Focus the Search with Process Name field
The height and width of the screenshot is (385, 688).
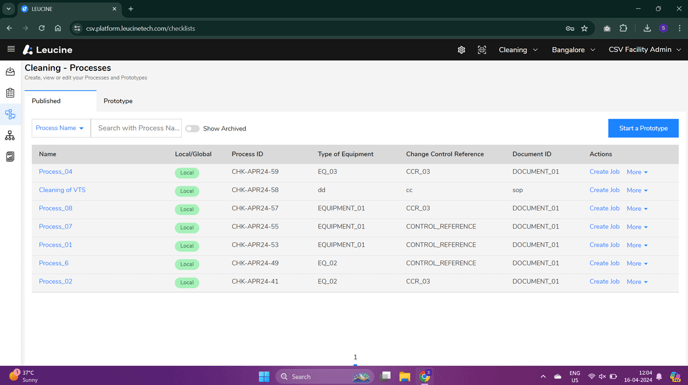136,128
